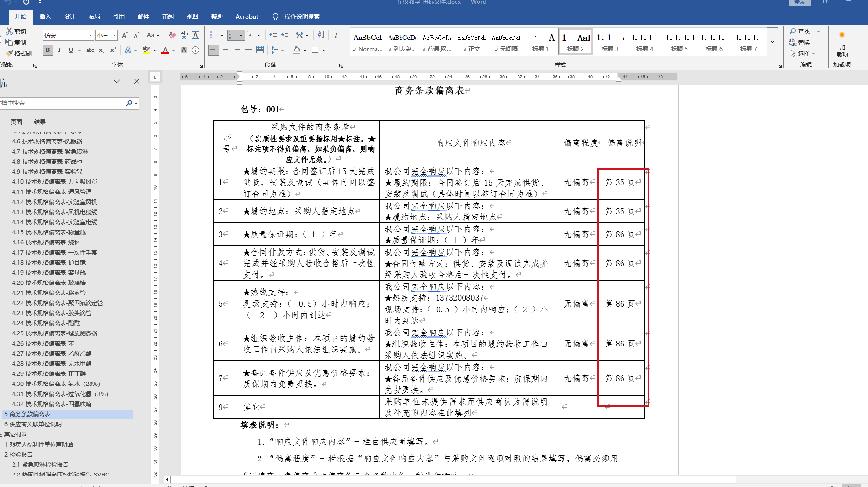Open the Review (审阅) tab

(x=168, y=17)
